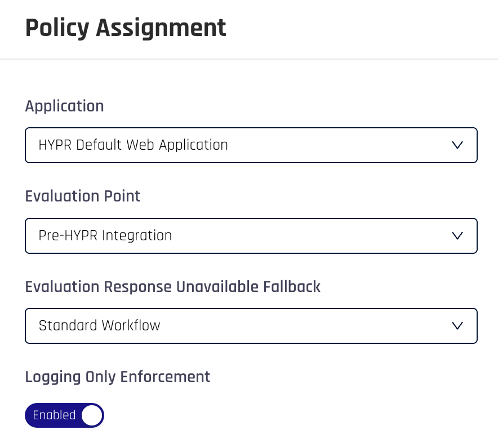Open the Evaluation Response Unavailable Fallback dropdown
The image size is (498, 448).
[x=251, y=325]
